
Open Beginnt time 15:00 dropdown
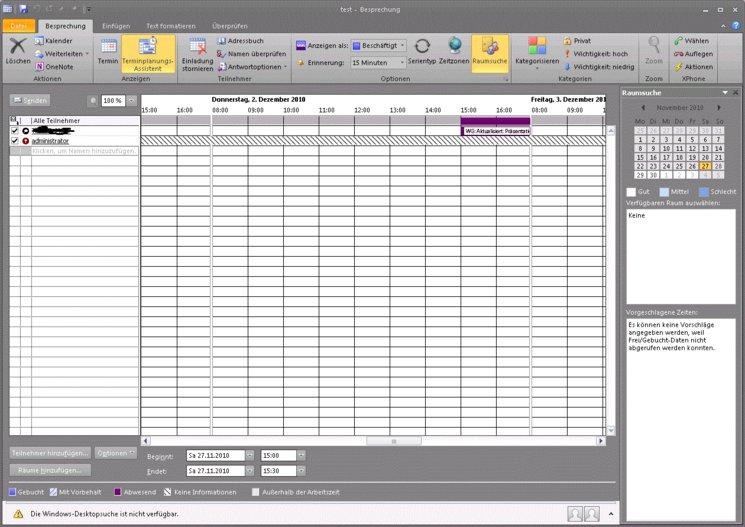301,456
